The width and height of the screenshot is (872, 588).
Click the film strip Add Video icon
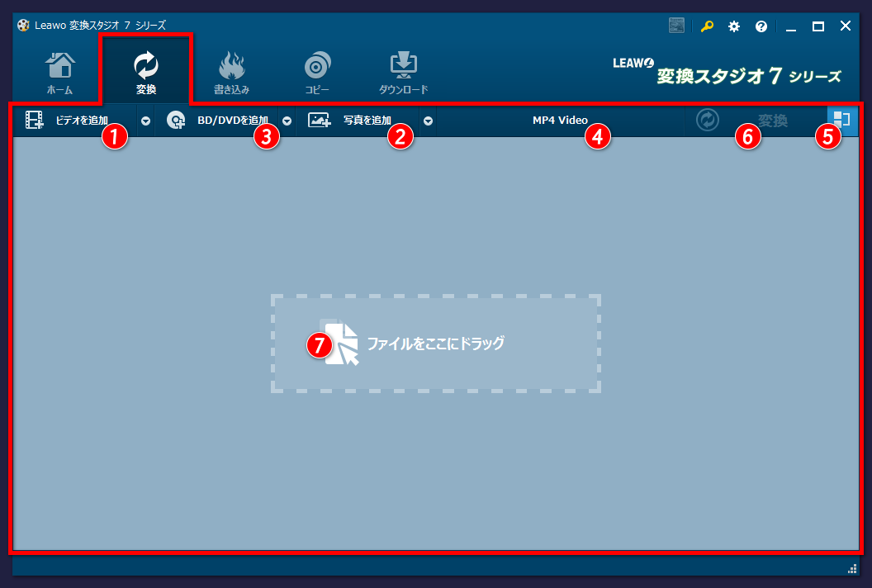[x=35, y=121]
